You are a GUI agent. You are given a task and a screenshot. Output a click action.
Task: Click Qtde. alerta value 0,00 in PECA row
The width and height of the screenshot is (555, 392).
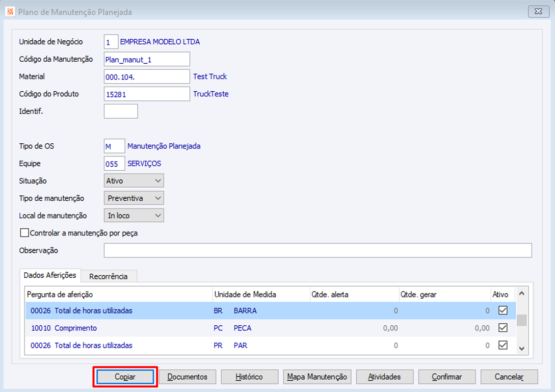pos(390,328)
